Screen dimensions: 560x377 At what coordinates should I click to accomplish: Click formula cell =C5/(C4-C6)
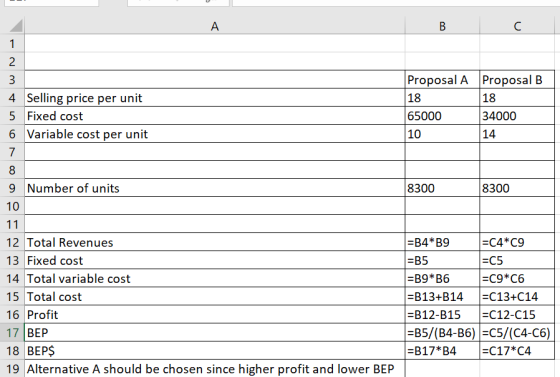517,333
